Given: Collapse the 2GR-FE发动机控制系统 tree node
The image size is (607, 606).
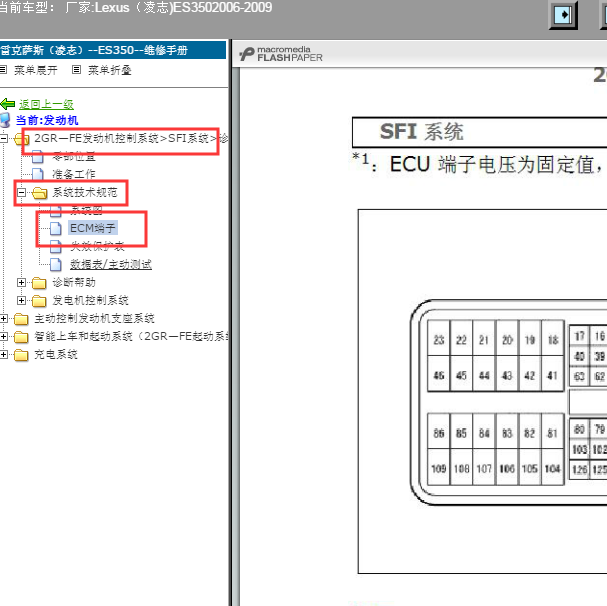Looking at the screenshot, I should 3,138.
